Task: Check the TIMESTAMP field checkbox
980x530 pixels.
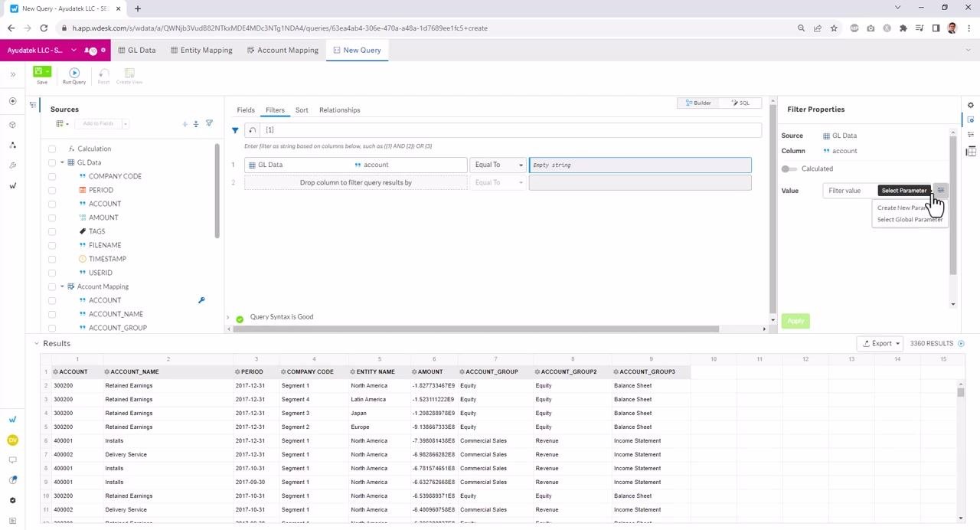Action: [52, 259]
